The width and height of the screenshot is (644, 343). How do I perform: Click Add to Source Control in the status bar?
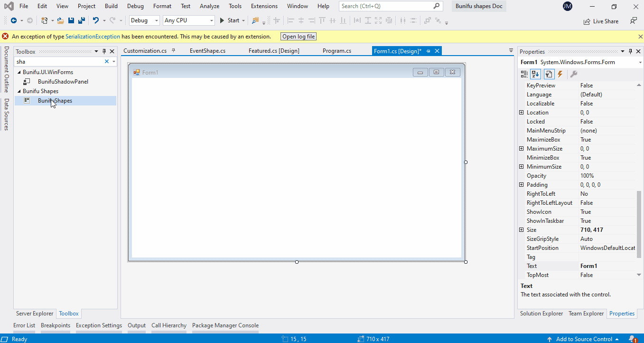[x=584, y=339]
